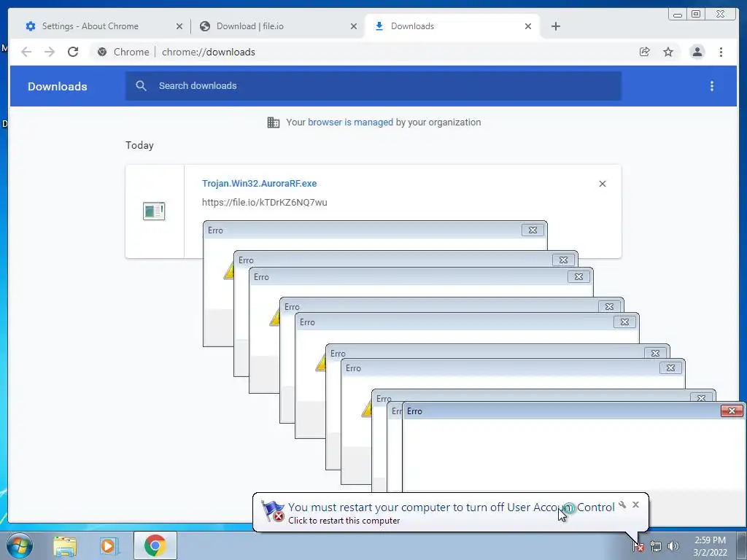Open the Windows Start menu
Viewport: 747px width, 560px height.
point(19,545)
